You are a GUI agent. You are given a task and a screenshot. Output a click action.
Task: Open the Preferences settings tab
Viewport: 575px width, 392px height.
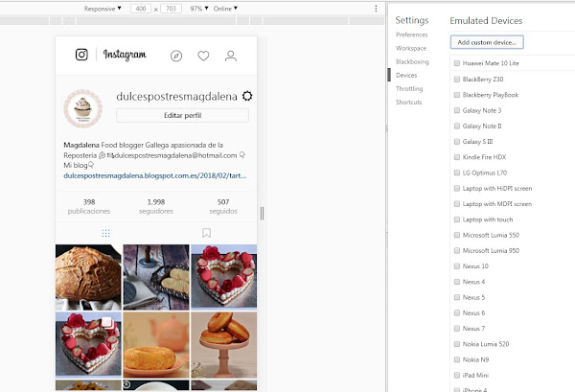tap(411, 35)
